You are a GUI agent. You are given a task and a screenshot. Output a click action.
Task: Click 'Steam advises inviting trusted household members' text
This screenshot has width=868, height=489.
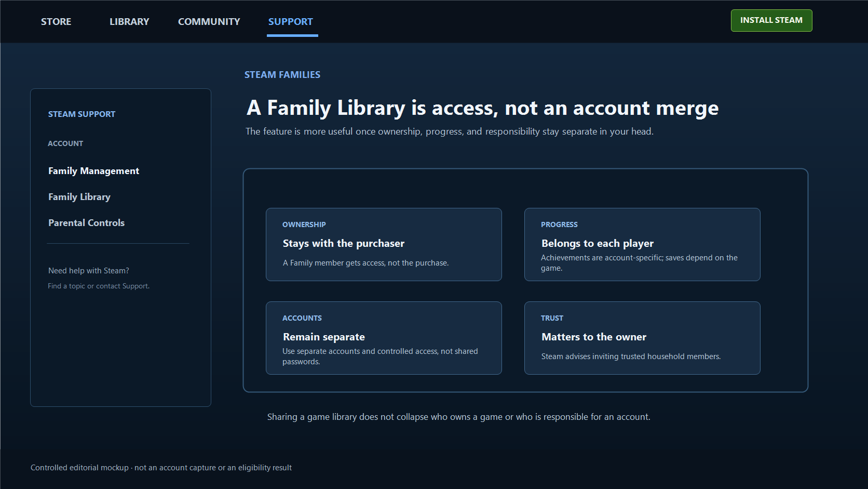pos(631,356)
